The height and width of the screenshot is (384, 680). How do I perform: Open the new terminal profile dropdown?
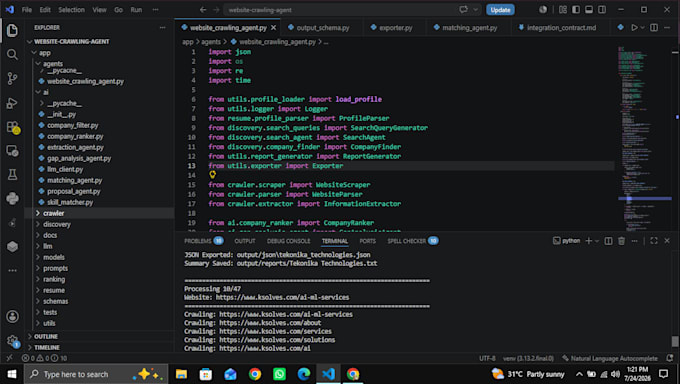[597, 241]
